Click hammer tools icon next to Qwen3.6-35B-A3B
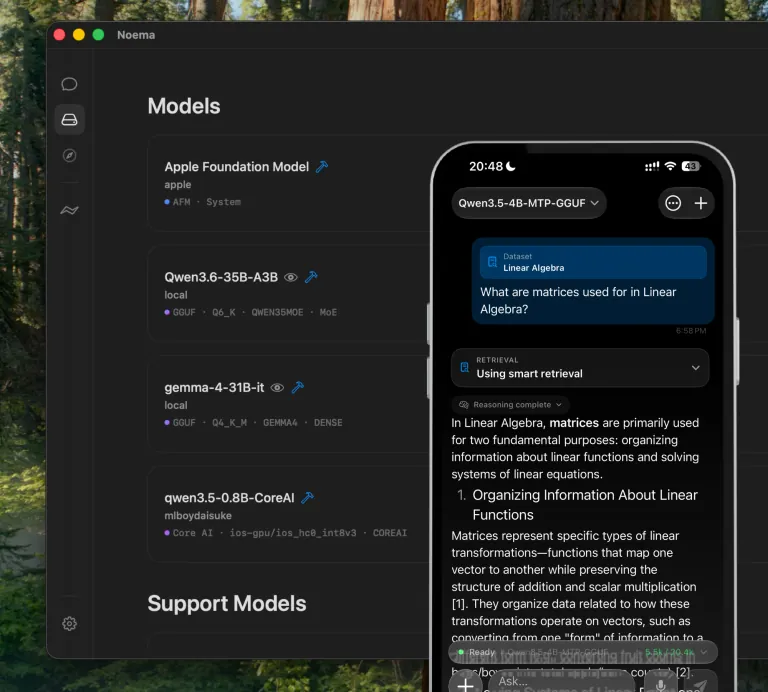Image resolution: width=768 pixels, height=692 pixels. [311, 277]
